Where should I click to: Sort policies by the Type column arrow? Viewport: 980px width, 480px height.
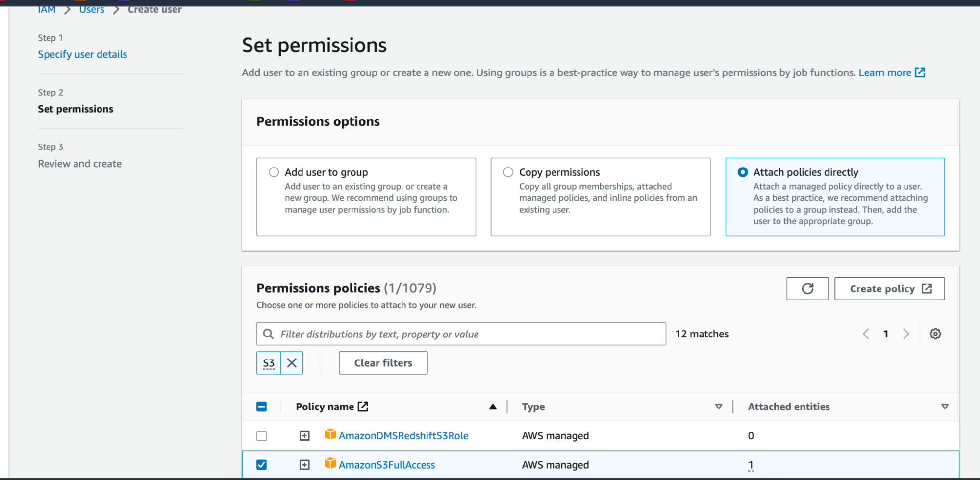(x=718, y=407)
